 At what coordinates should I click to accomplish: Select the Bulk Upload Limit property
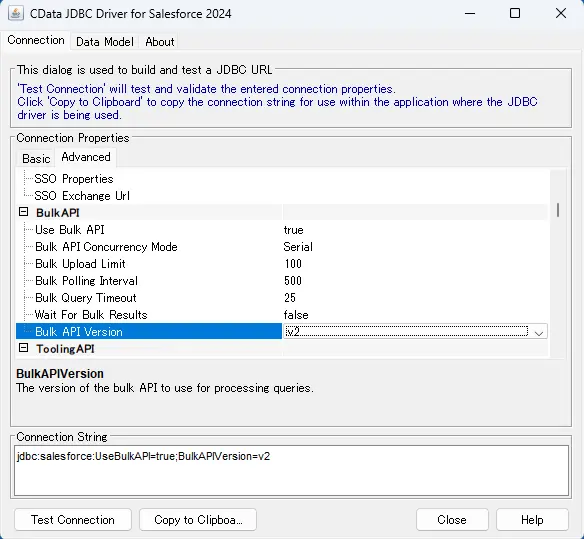tap(80, 264)
